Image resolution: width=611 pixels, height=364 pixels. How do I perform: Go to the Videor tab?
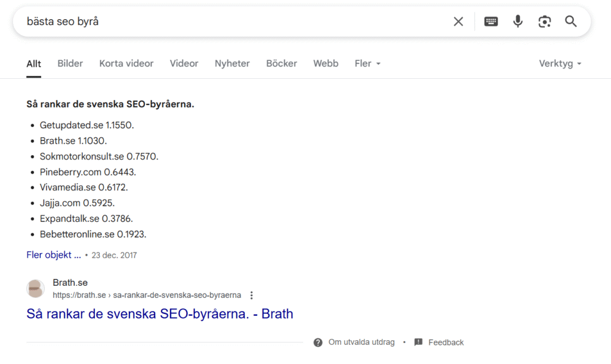tap(184, 63)
